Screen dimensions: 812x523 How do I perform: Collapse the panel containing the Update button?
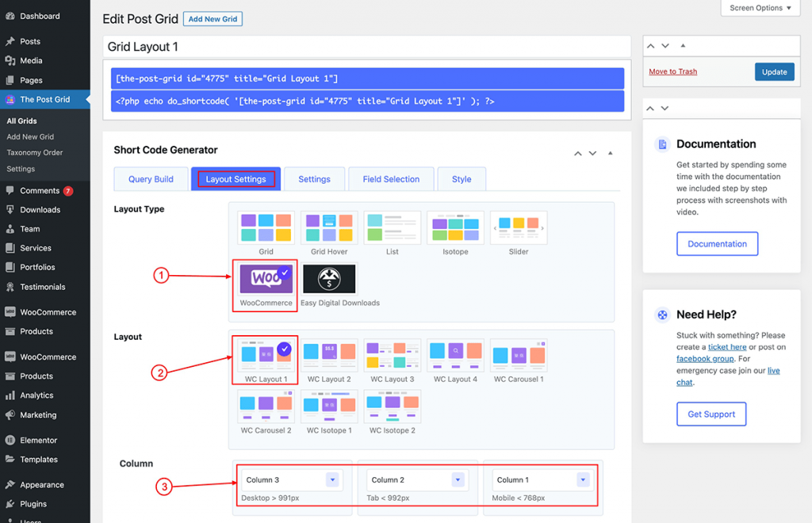(683, 45)
